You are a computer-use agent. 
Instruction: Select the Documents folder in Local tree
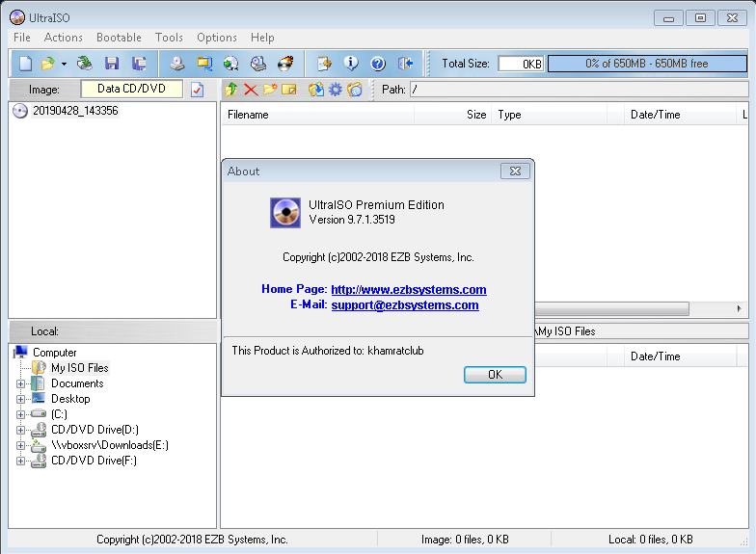[77, 383]
